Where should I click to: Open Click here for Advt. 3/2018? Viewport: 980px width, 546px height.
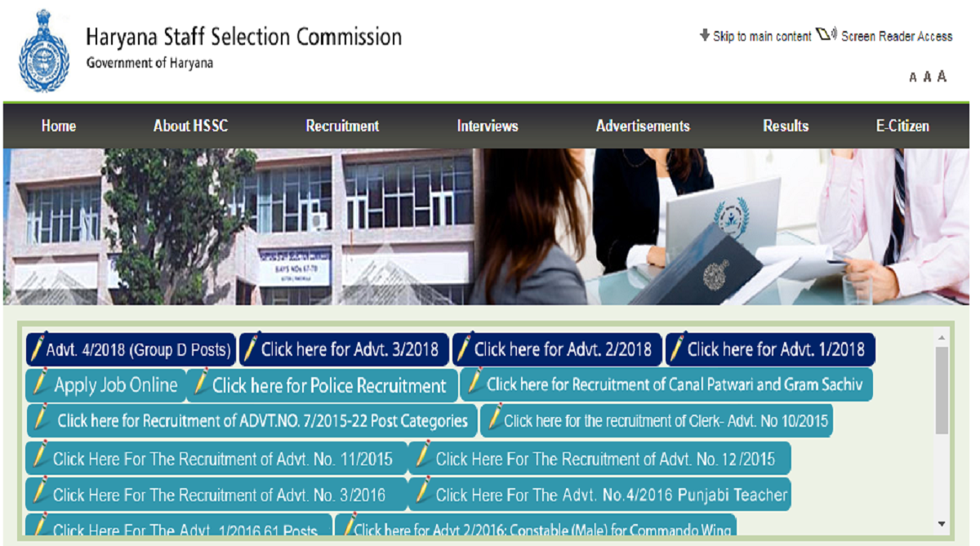344,349
